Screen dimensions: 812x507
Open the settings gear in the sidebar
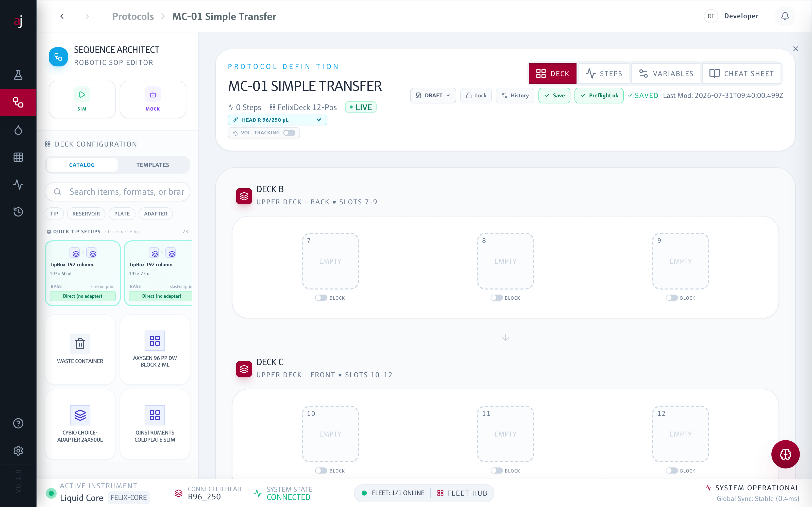point(18,450)
